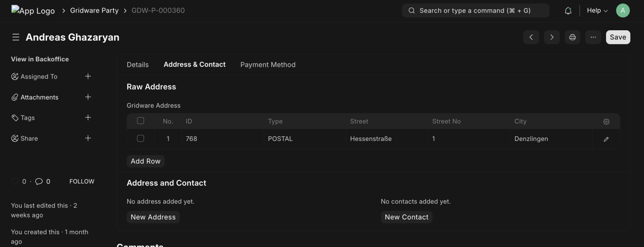Viewport: 644px width, 247px height.
Task: Switch to Address & Contact tab
Action: [194, 64]
